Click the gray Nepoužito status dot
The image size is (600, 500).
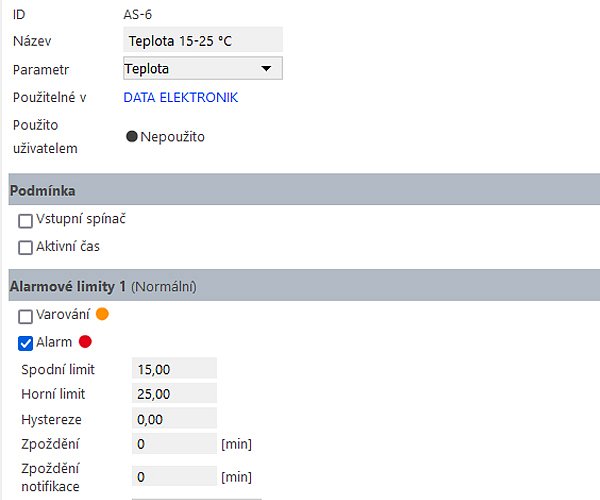(132, 137)
